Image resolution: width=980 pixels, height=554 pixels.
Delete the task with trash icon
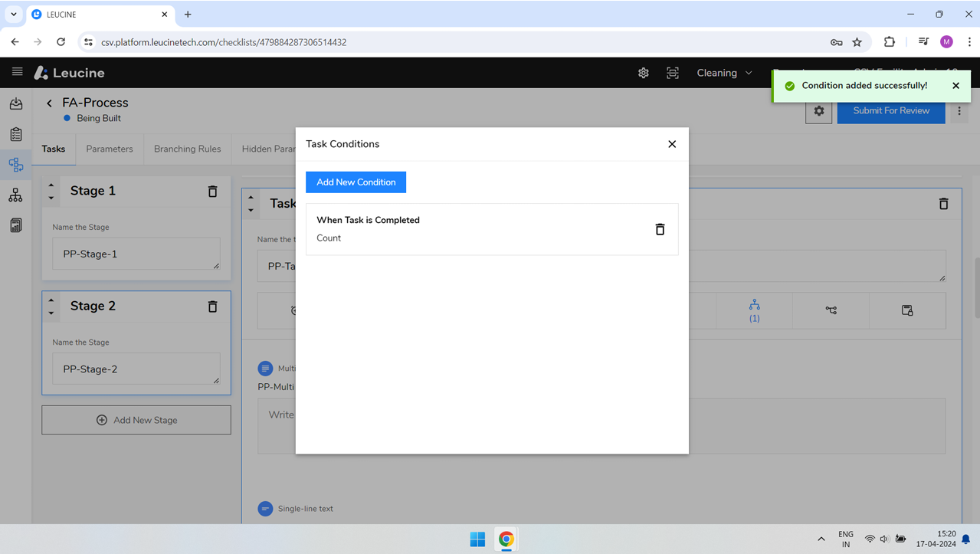click(943, 204)
